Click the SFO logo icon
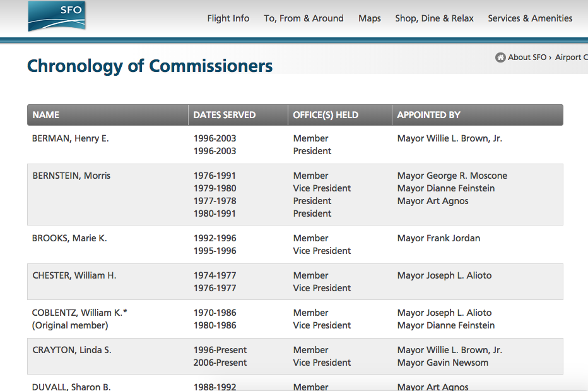Screen dimensions: 588x391 click(57, 16)
